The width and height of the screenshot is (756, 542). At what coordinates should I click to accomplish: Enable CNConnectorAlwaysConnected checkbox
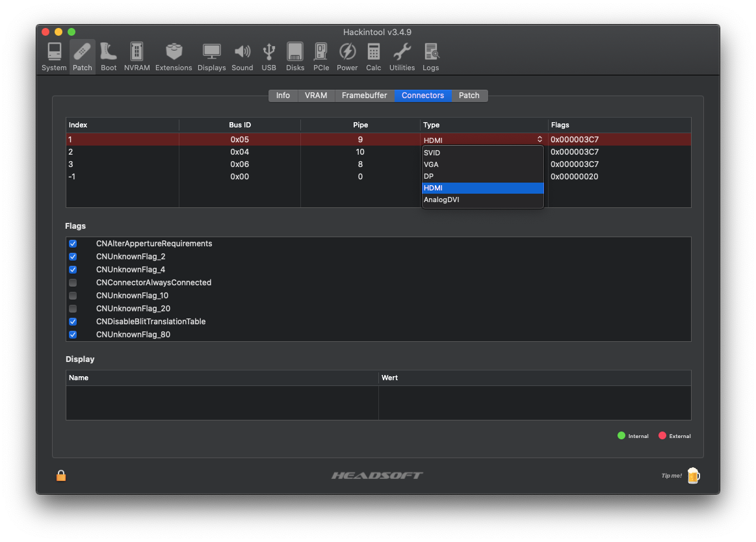[73, 283]
